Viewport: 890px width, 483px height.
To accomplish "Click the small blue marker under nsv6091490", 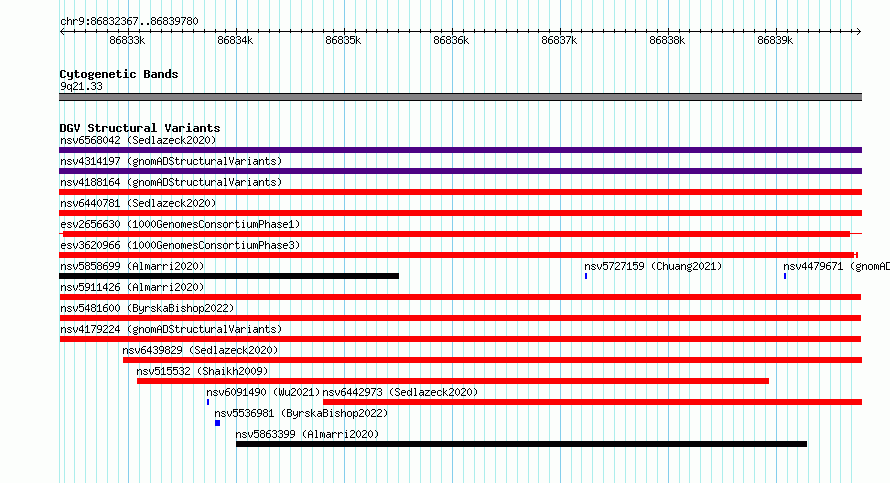I will pos(208,402).
